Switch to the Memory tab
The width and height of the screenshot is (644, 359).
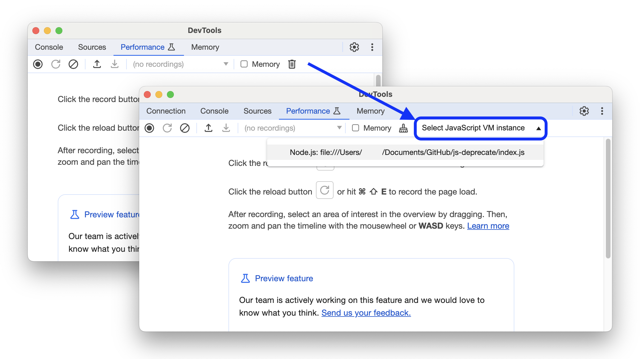tap(370, 111)
